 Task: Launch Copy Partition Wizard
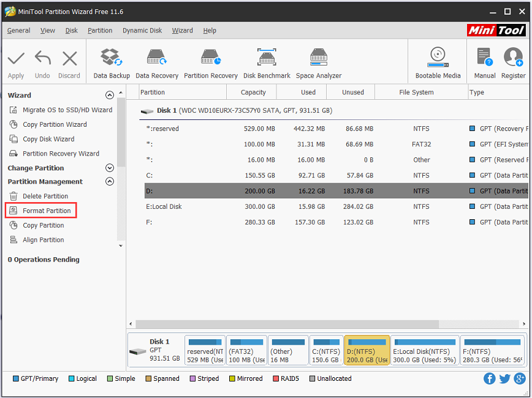click(48, 124)
